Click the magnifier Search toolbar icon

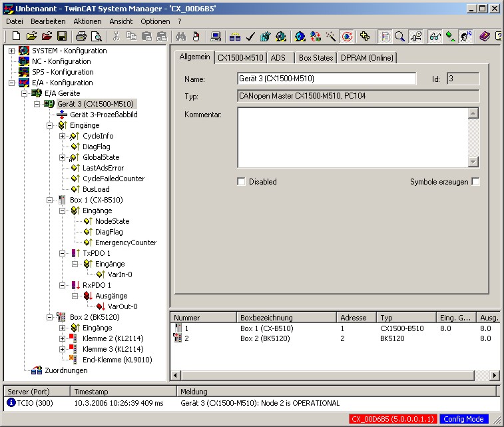(x=399, y=37)
